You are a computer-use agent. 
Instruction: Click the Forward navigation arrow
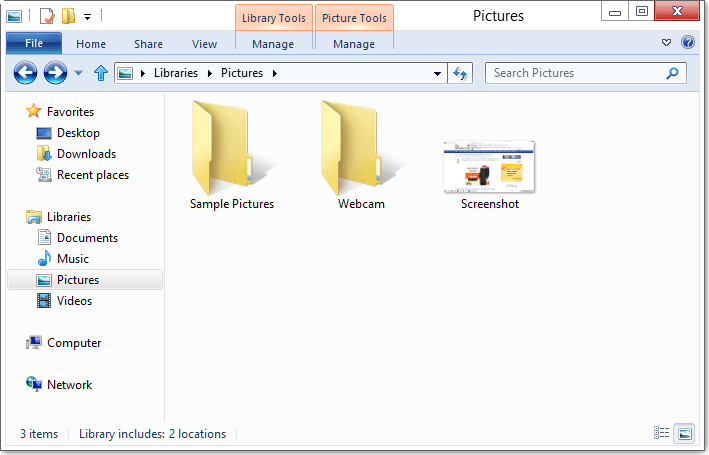tap(55, 73)
